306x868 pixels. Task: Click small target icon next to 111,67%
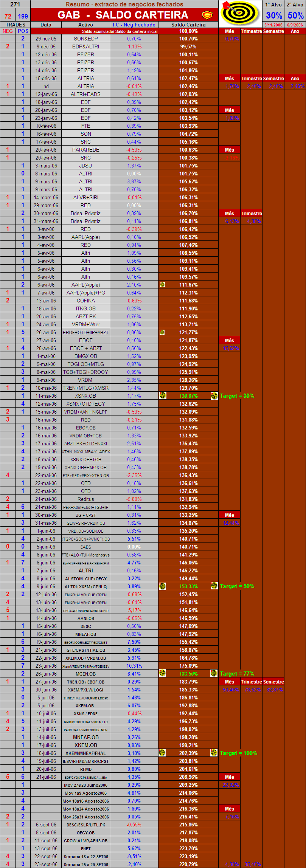162,285
